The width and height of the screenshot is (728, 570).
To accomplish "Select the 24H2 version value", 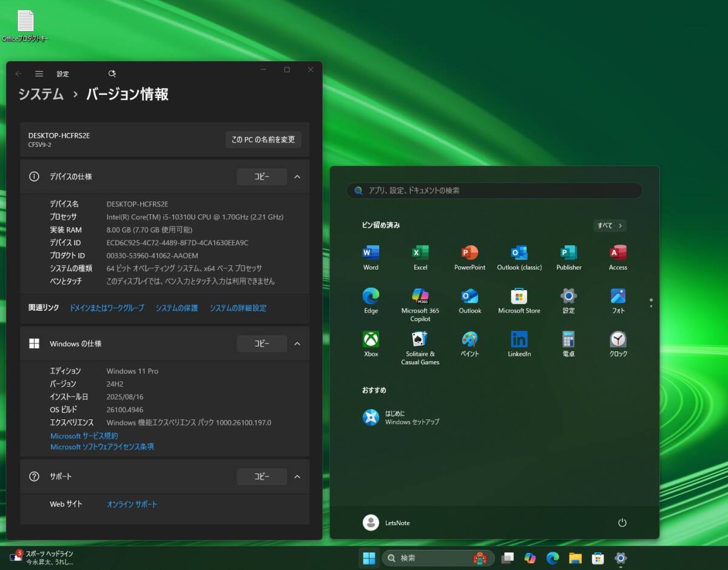I will point(115,384).
